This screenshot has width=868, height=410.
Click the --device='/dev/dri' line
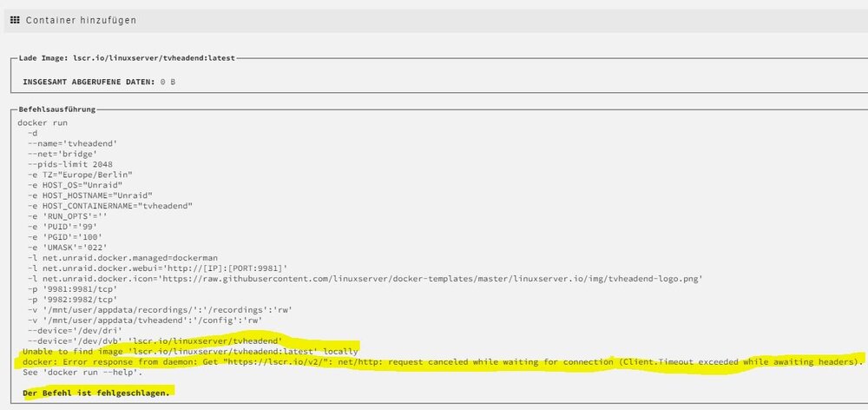click(75, 331)
